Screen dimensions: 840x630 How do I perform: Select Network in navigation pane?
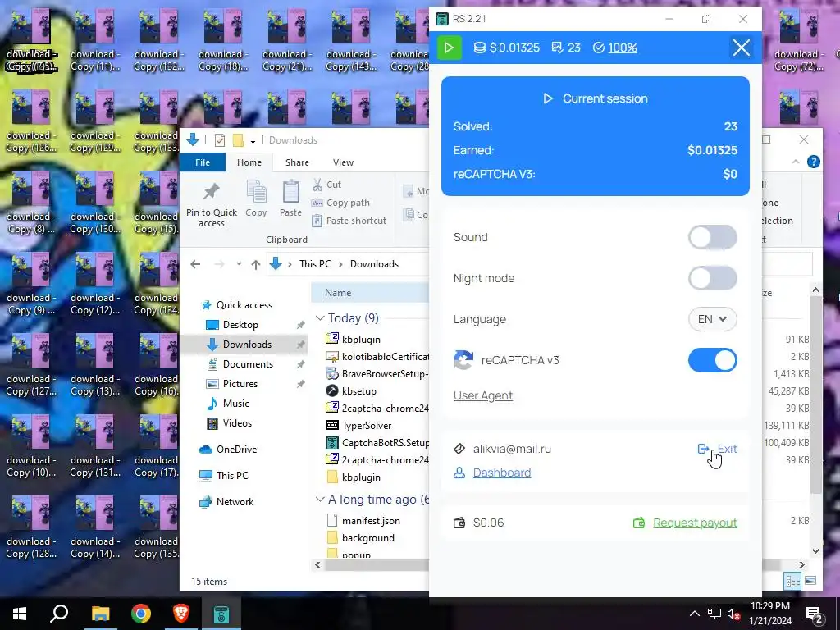pos(235,502)
